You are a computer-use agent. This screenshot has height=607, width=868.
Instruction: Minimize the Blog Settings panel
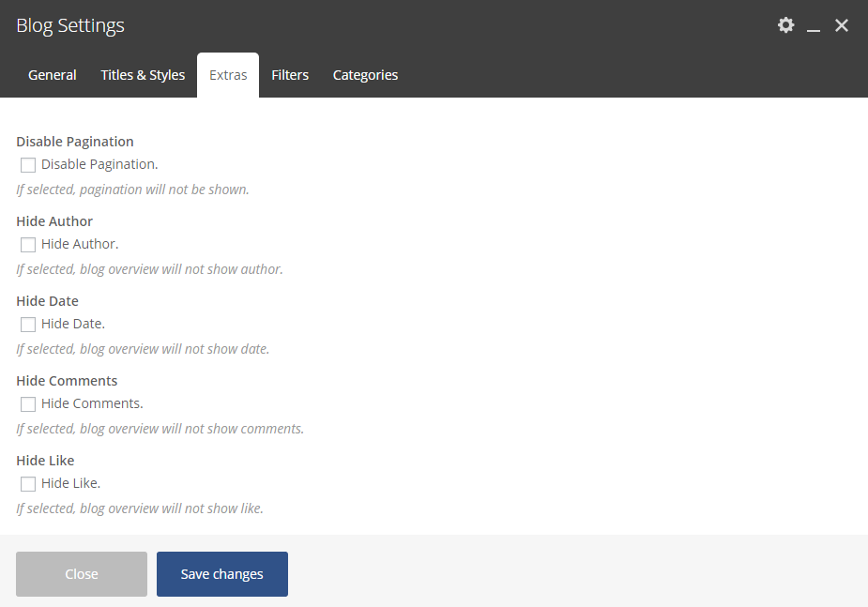pos(814,26)
